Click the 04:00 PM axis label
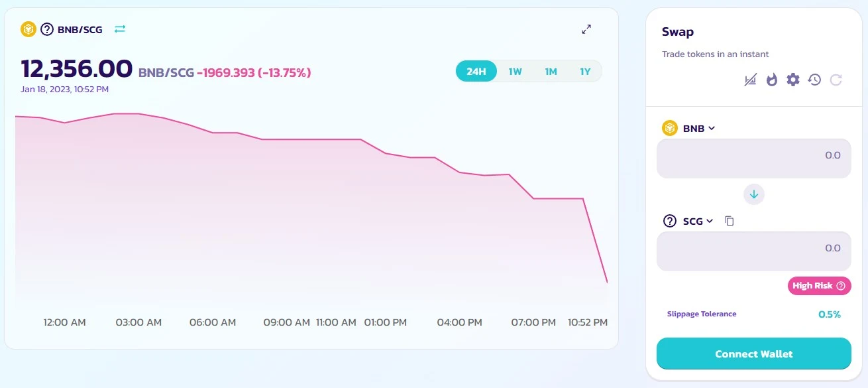The height and width of the screenshot is (388, 868). [460, 322]
